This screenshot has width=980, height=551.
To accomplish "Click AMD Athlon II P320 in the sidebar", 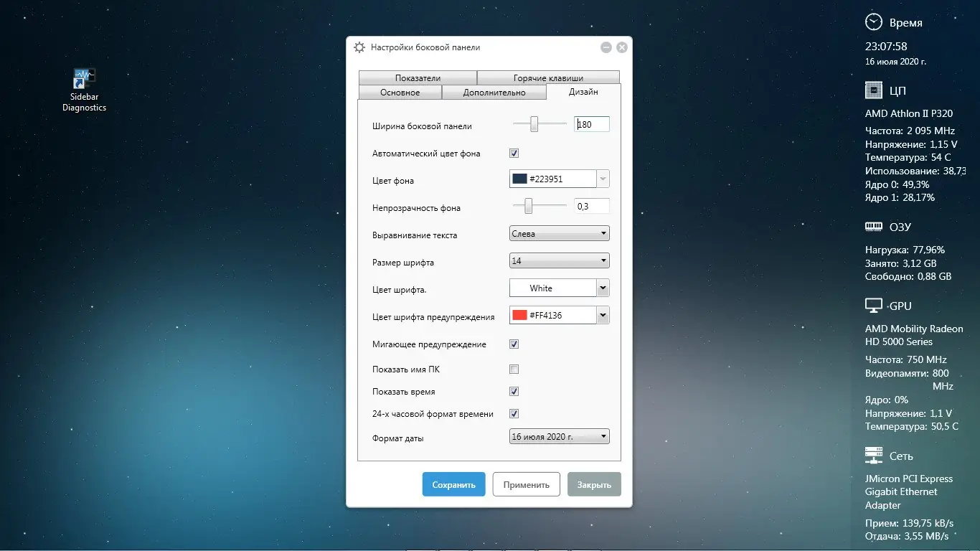I will [x=909, y=113].
